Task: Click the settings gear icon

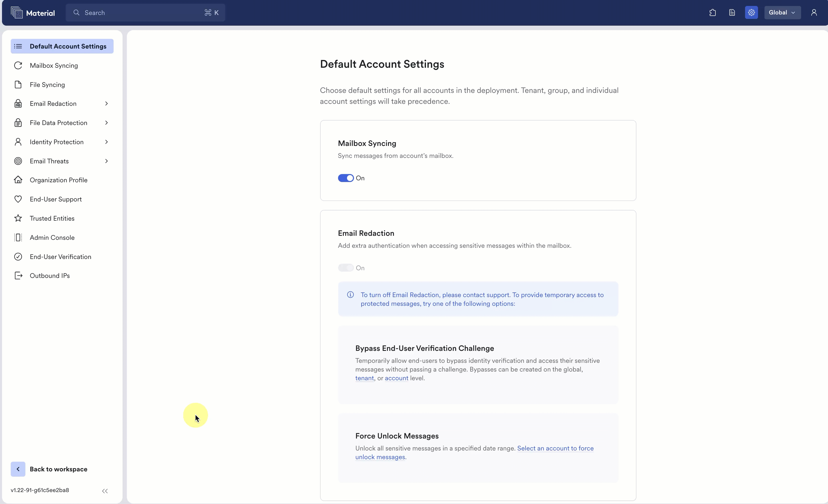Action: (751, 13)
